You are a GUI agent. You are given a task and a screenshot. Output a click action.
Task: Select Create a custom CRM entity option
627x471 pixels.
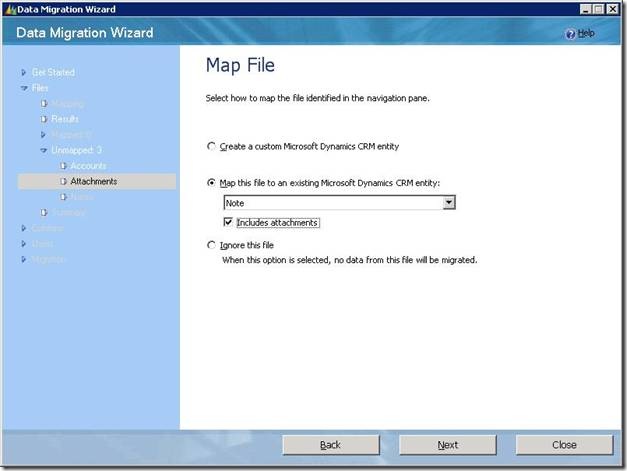210,146
